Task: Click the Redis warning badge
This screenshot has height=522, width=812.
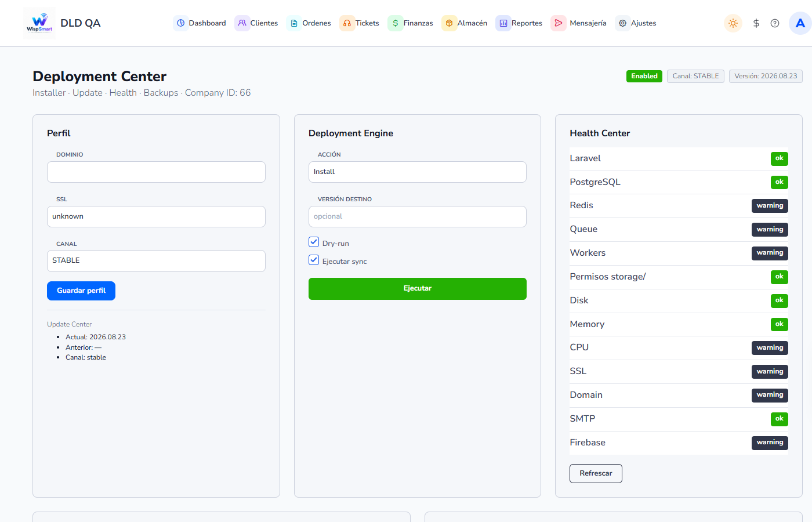Action: pos(770,206)
